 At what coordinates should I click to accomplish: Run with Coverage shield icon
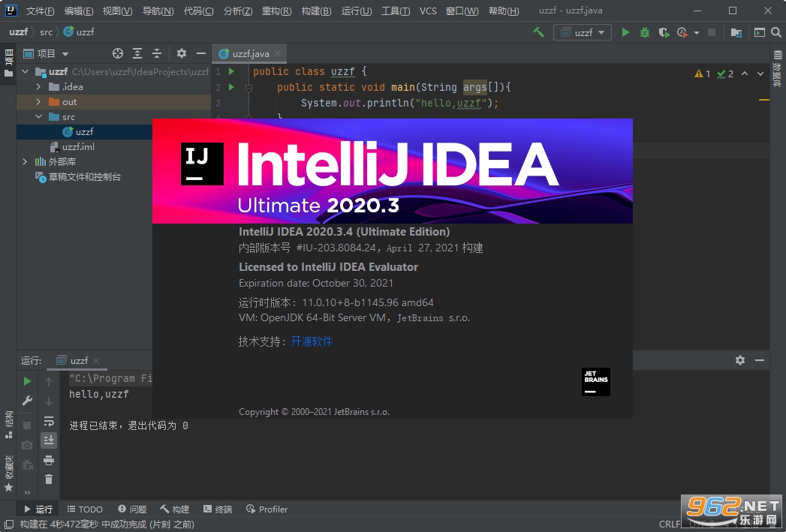coord(664,32)
